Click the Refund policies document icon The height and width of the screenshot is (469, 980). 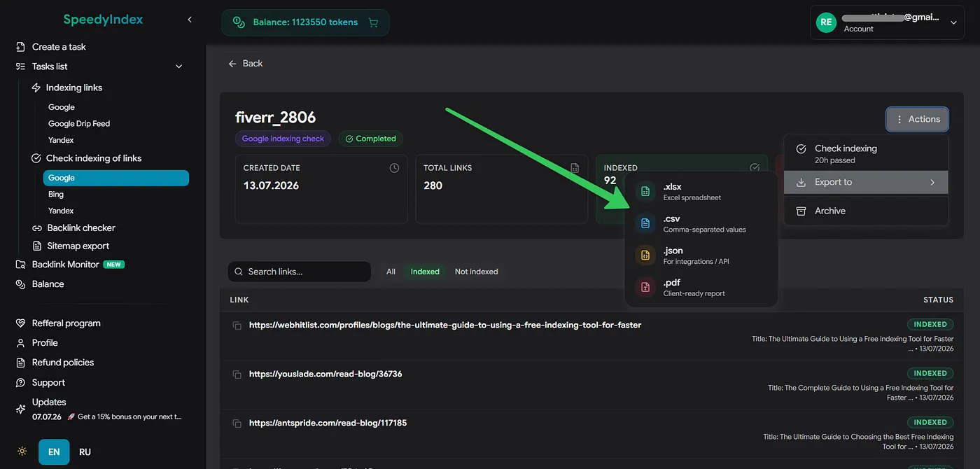pos(20,363)
